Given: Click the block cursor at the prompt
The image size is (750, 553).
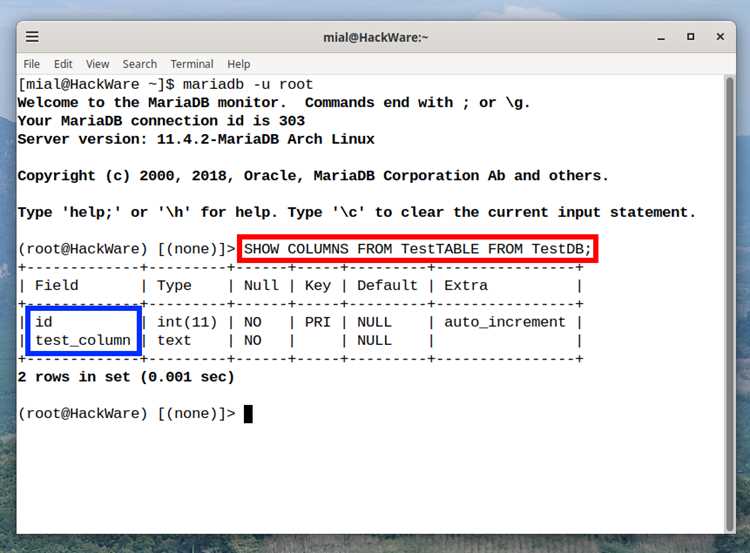Looking at the screenshot, I should pyautogui.click(x=248, y=414).
